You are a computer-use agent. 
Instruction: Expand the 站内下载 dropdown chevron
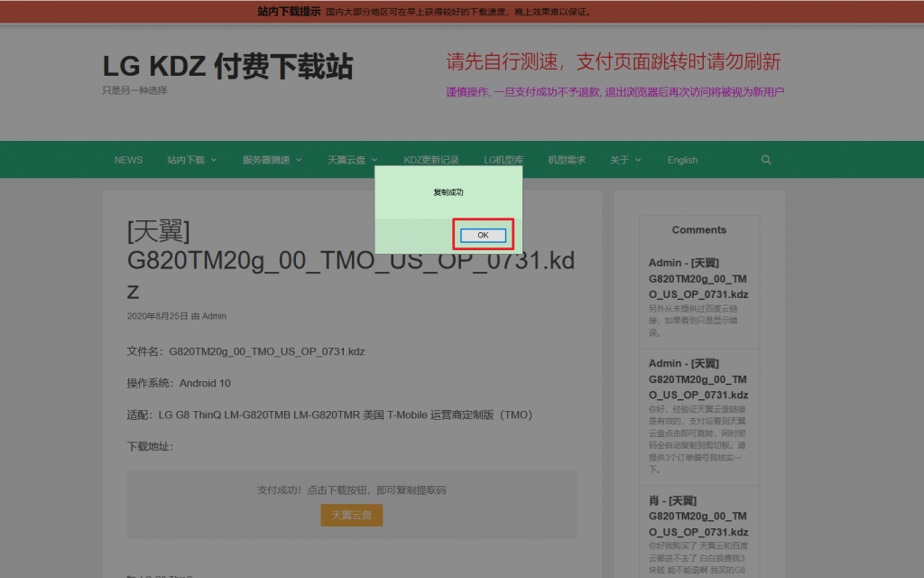tap(214, 160)
